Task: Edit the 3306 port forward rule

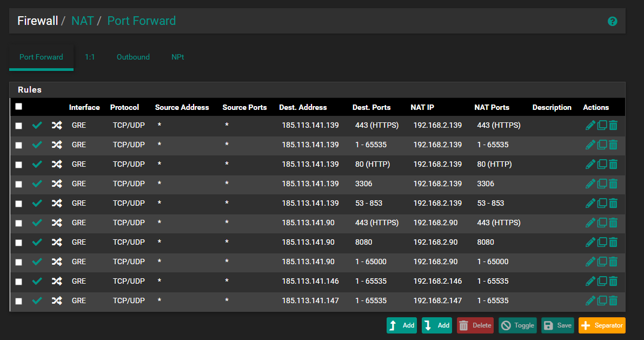Action: (590, 184)
